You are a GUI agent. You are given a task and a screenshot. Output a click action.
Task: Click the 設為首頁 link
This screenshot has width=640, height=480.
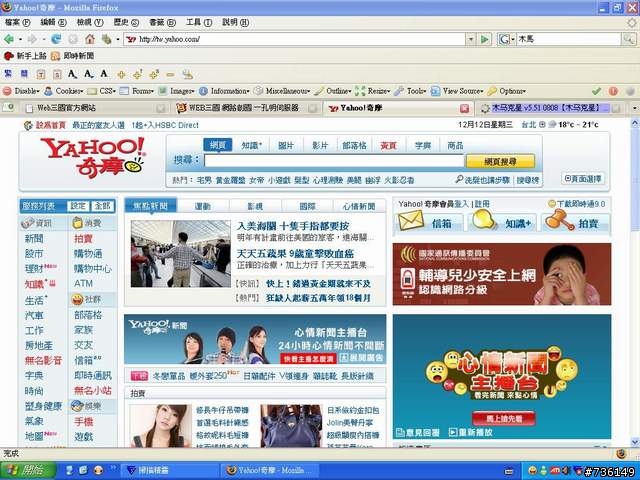coord(50,125)
